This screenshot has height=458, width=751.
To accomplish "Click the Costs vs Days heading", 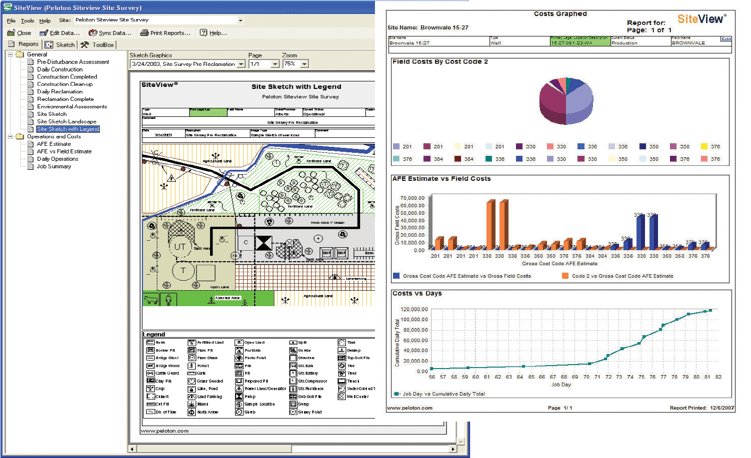I will 417,293.
